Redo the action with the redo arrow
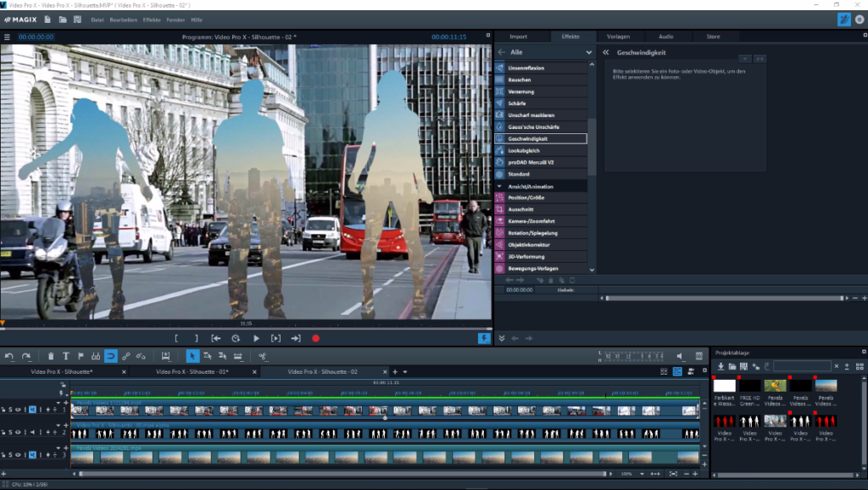The image size is (868, 490). click(x=26, y=356)
